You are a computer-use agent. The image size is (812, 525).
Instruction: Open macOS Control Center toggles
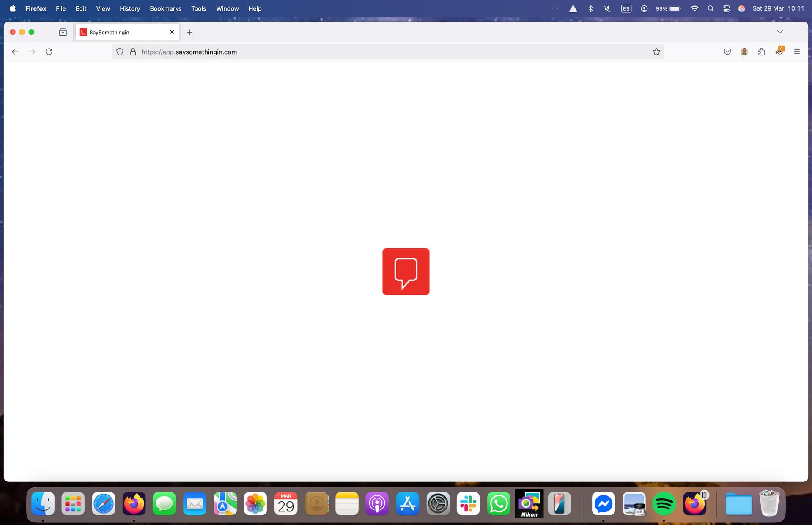click(x=726, y=8)
